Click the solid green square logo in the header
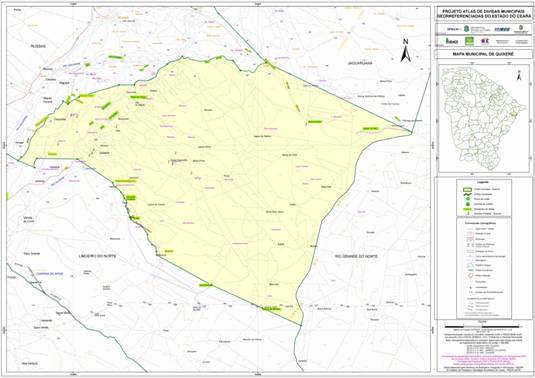 (x=469, y=41)
